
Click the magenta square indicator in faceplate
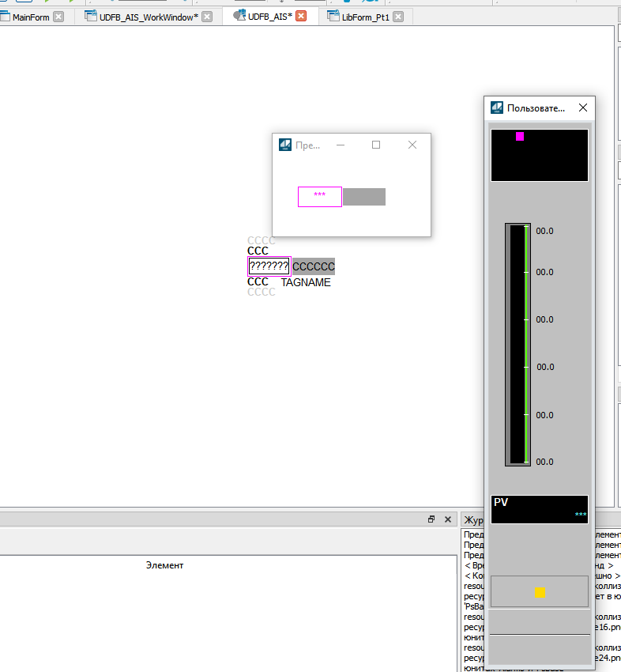pyautogui.click(x=520, y=137)
